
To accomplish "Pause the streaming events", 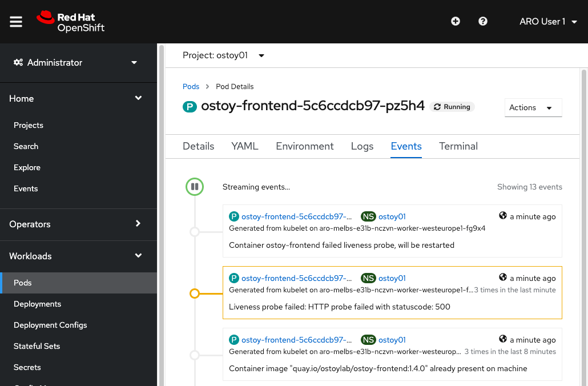I will 195,187.
